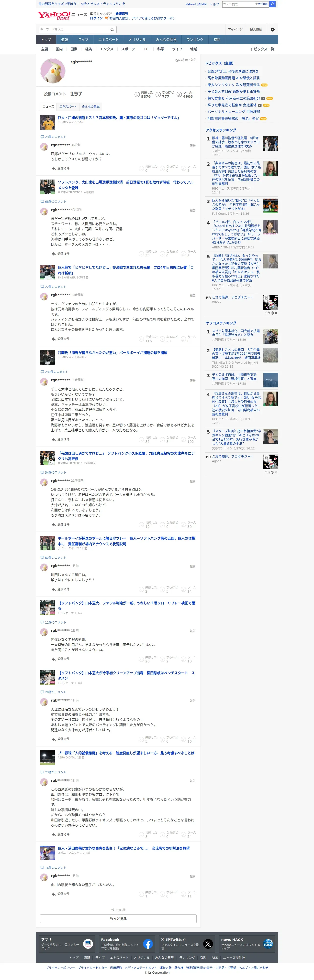Select the トップ tab in the navigation bar
The width and height of the screenshot is (314, 980).
46,40
